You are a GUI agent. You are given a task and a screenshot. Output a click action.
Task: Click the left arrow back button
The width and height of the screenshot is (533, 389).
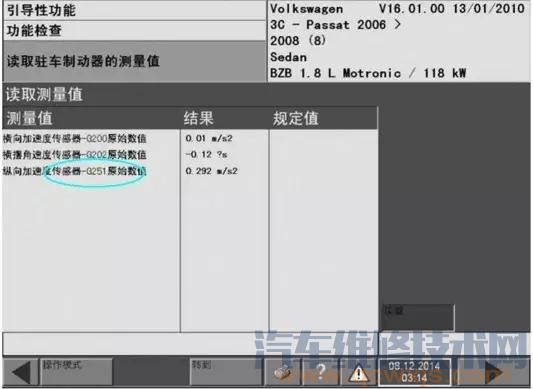click(20, 372)
